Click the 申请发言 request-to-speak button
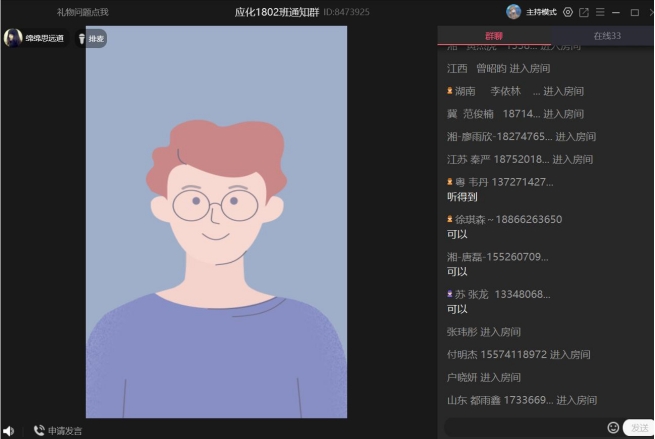Viewport: 655px width, 439px height. click(58, 431)
